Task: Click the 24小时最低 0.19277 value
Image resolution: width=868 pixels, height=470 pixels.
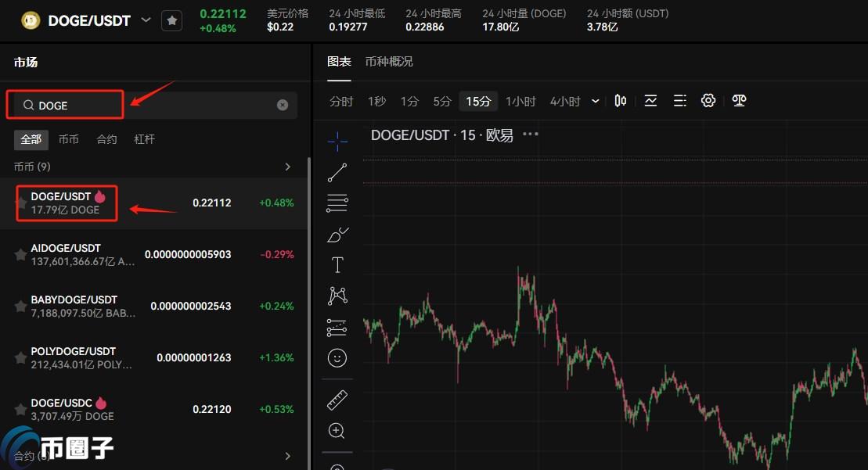Action: click(348, 27)
